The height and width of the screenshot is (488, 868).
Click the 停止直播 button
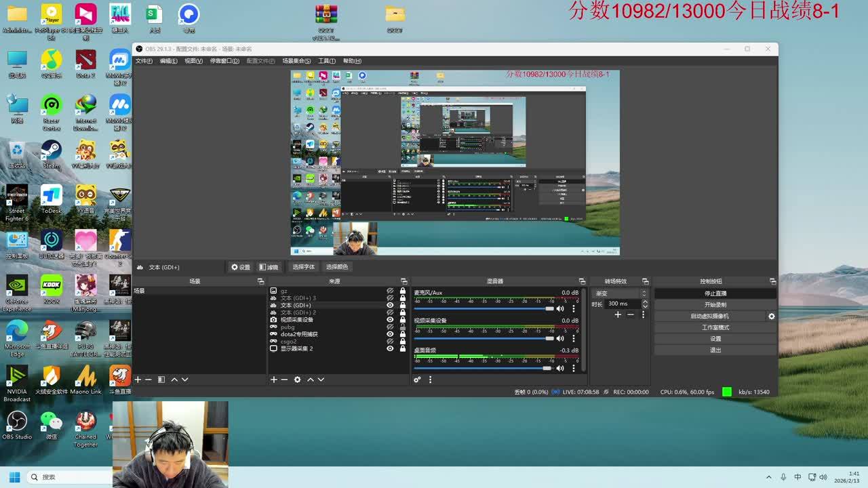[715, 293]
